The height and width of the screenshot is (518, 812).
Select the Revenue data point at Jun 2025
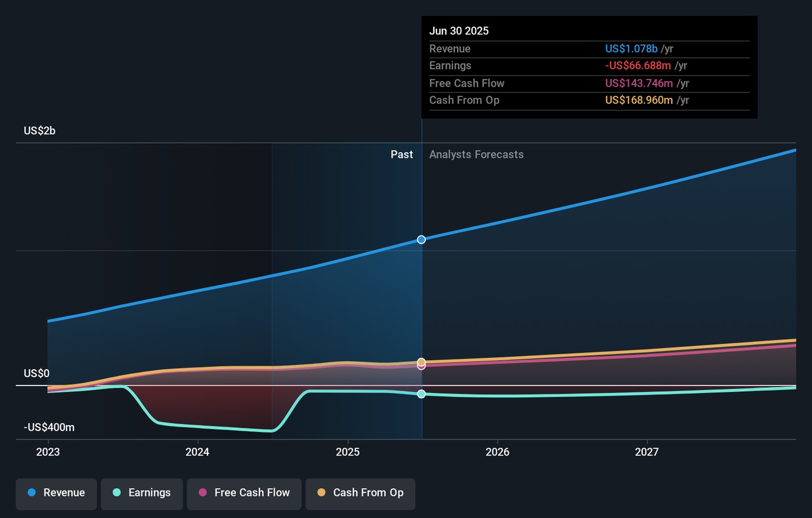[x=421, y=240]
